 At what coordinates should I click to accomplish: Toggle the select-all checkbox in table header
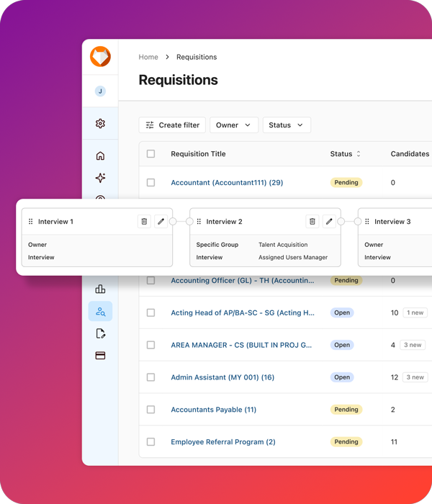pyautogui.click(x=150, y=153)
